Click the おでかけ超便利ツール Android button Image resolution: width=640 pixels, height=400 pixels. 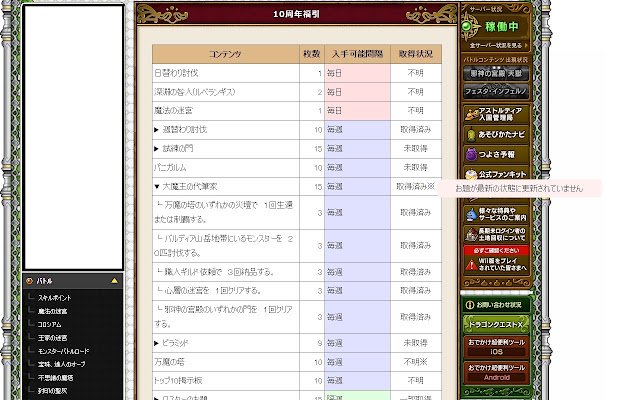pyautogui.click(x=496, y=372)
